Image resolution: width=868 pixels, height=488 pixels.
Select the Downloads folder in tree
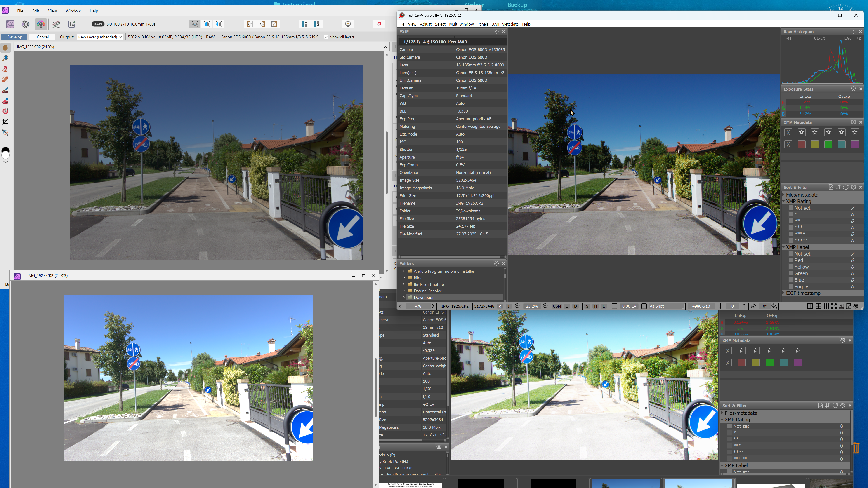424,297
